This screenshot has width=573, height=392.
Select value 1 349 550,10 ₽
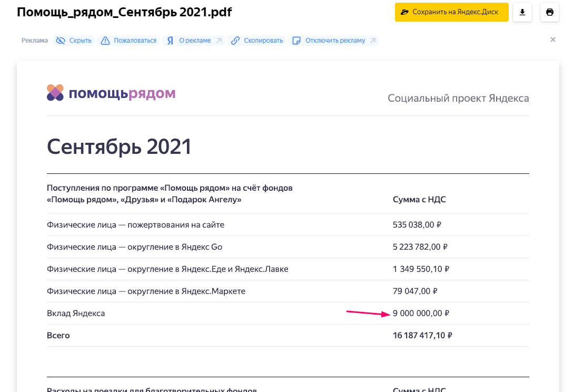[421, 269]
